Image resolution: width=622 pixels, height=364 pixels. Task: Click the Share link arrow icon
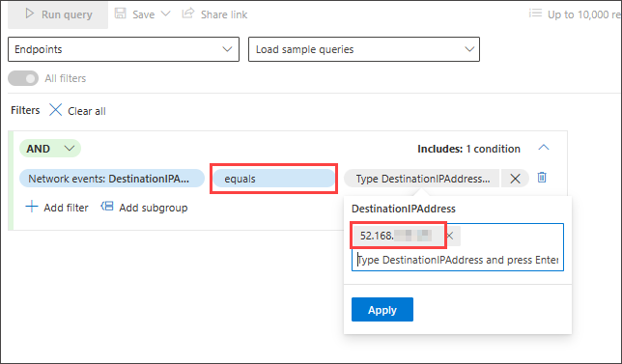[x=188, y=14]
